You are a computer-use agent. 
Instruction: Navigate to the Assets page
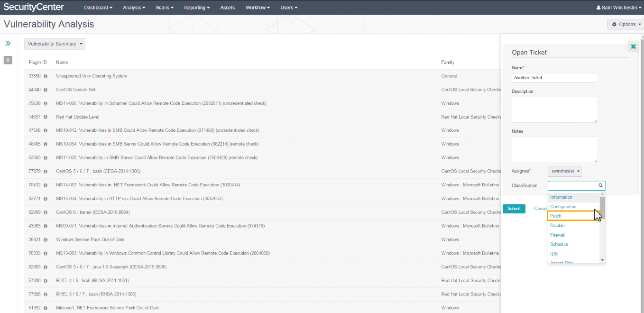point(228,8)
